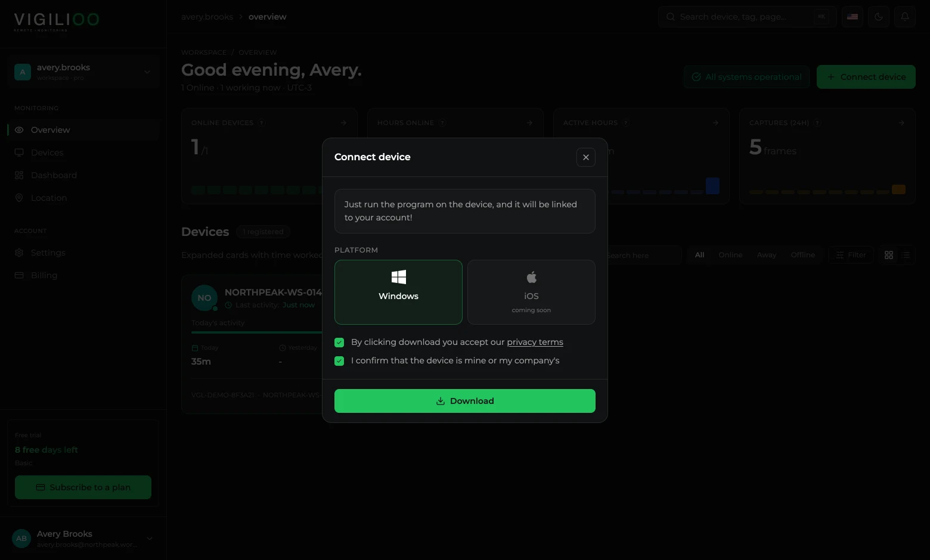The width and height of the screenshot is (930, 560).
Task: Expand the avery.brooks workspace switcher
Action: pyautogui.click(x=83, y=72)
